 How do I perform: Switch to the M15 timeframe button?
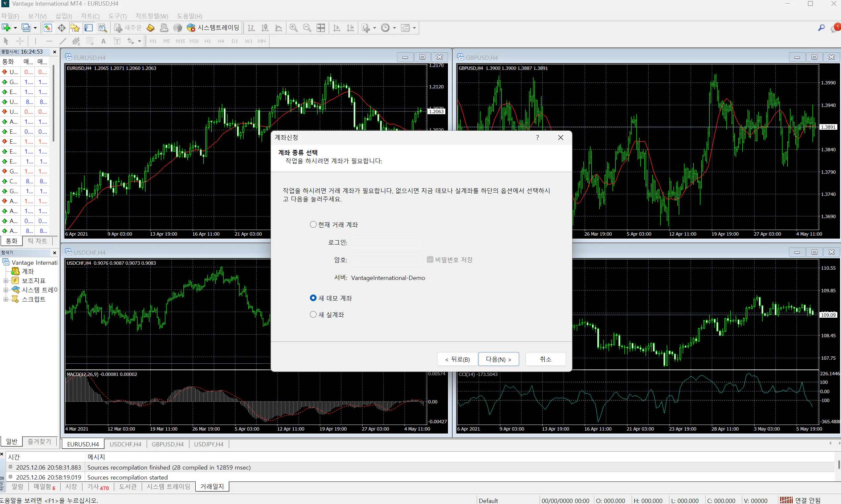(x=180, y=41)
